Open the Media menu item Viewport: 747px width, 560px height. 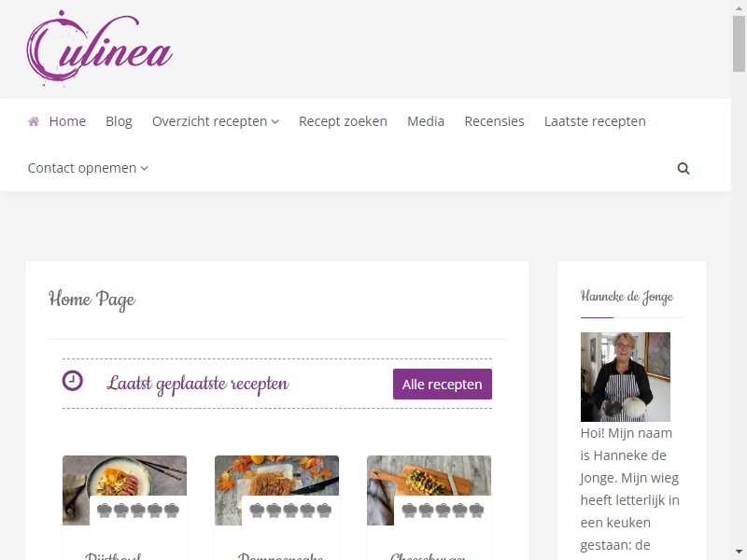coord(426,121)
